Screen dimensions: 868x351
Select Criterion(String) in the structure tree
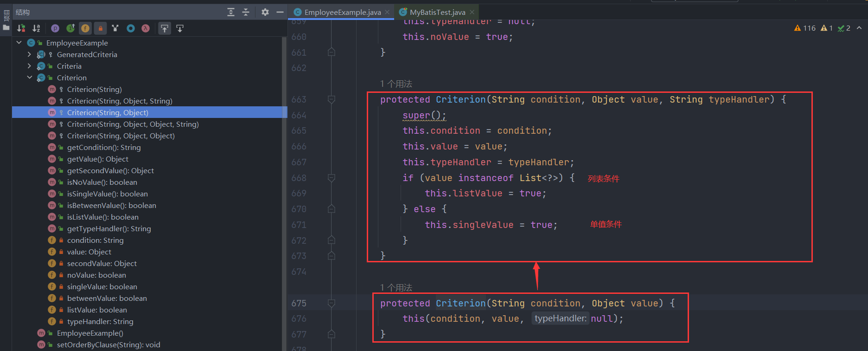point(94,89)
